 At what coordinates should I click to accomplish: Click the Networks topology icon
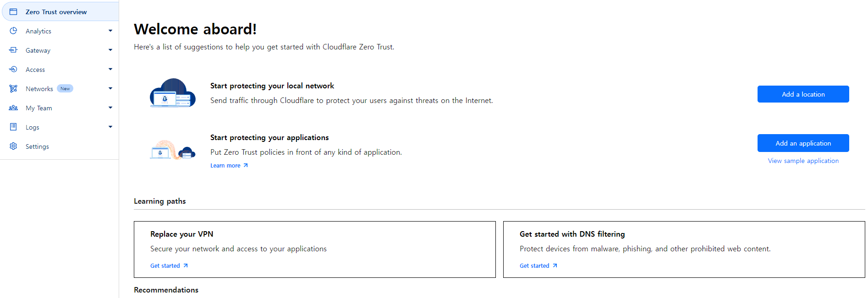(x=13, y=88)
